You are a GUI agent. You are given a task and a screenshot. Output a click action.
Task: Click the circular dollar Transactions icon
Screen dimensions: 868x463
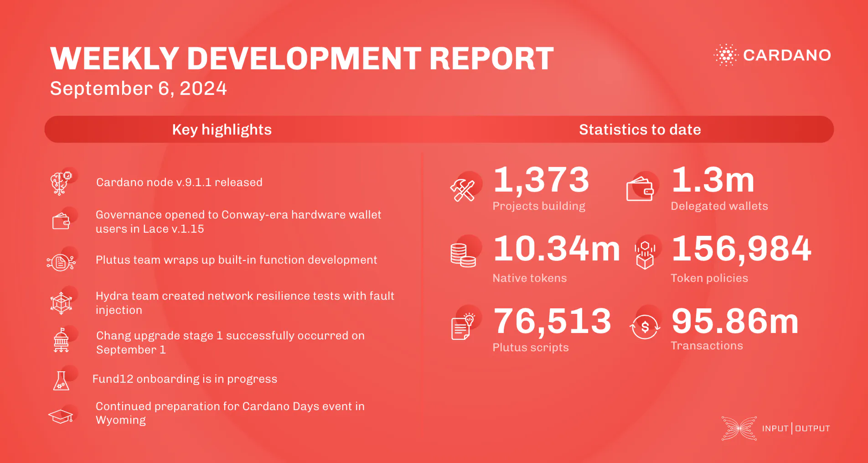coord(644,326)
